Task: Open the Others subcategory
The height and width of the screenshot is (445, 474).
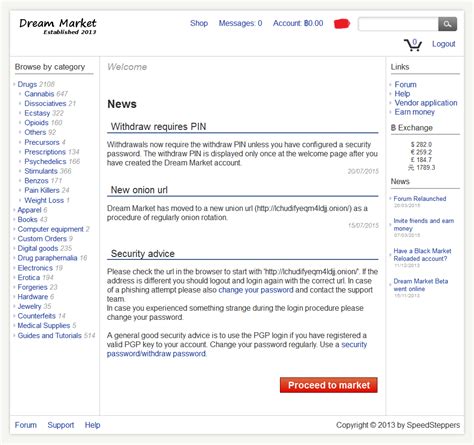Action: [35, 132]
